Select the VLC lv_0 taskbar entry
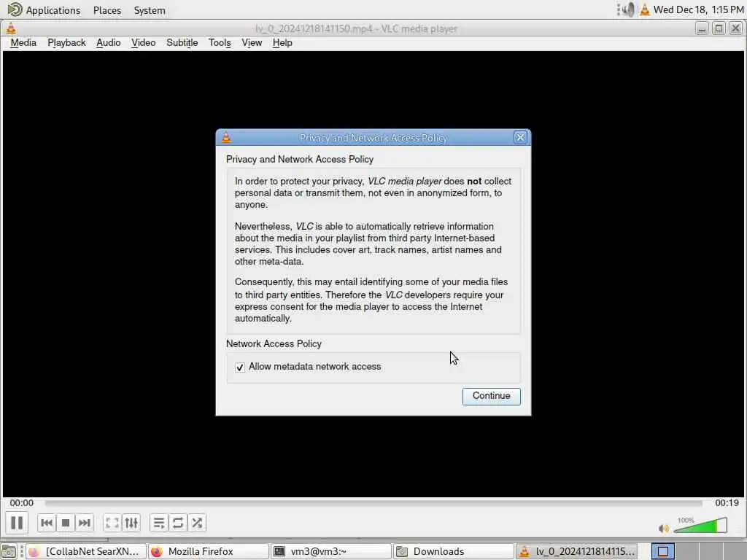Image resolution: width=747 pixels, height=560 pixels. [x=576, y=551]
